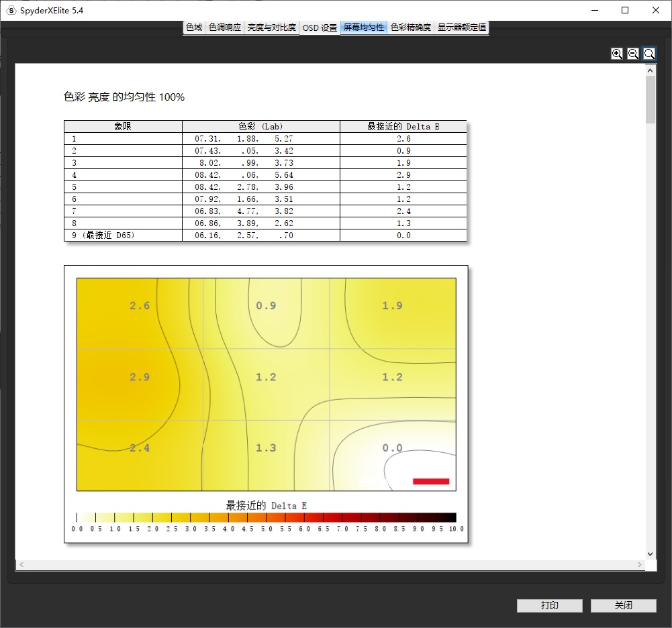Maximize the SpyderXElite window
Image resolution: width=672 pixels, height=628 pixels.
625,10
